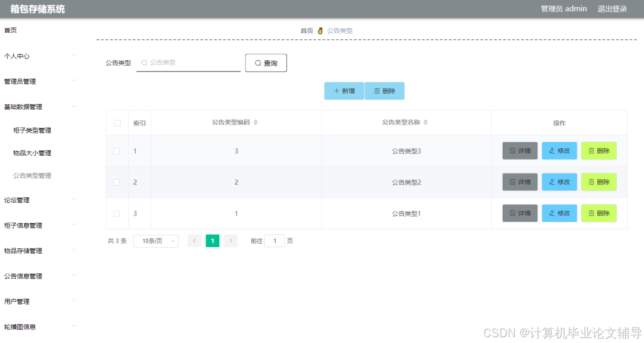
Task: Focus the 公告类型 search input field
Action: (188, 63)
